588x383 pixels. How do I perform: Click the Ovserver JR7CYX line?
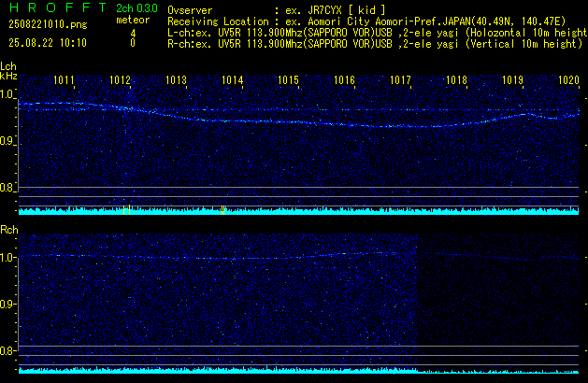point(277,9)
